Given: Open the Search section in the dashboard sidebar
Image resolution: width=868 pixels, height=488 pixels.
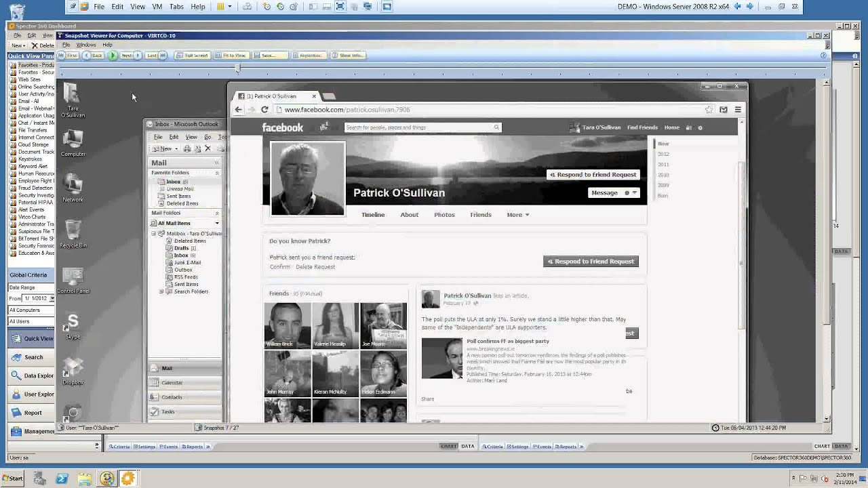Looking at the screenshot, I should [x=31, y=357].
